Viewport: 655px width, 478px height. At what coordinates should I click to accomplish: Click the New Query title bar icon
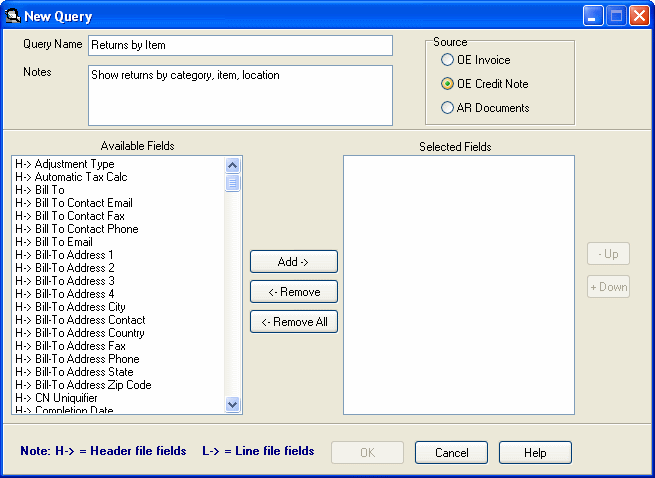(13, 16)
